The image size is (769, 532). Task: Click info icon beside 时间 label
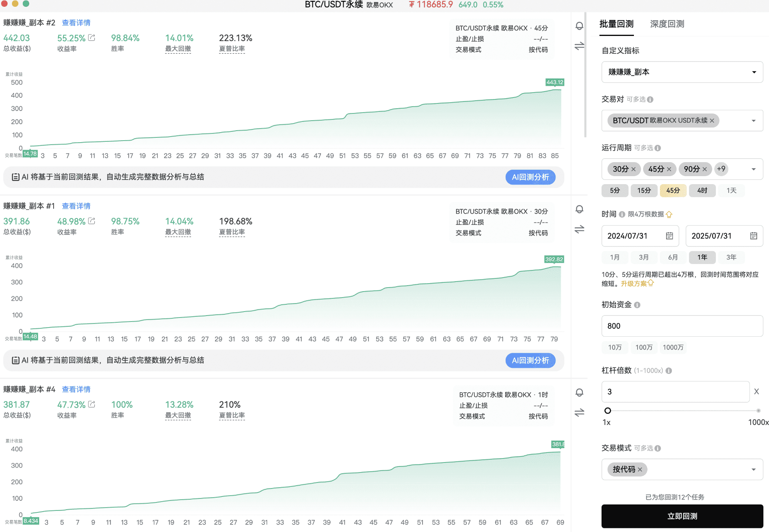click(622, 214)
